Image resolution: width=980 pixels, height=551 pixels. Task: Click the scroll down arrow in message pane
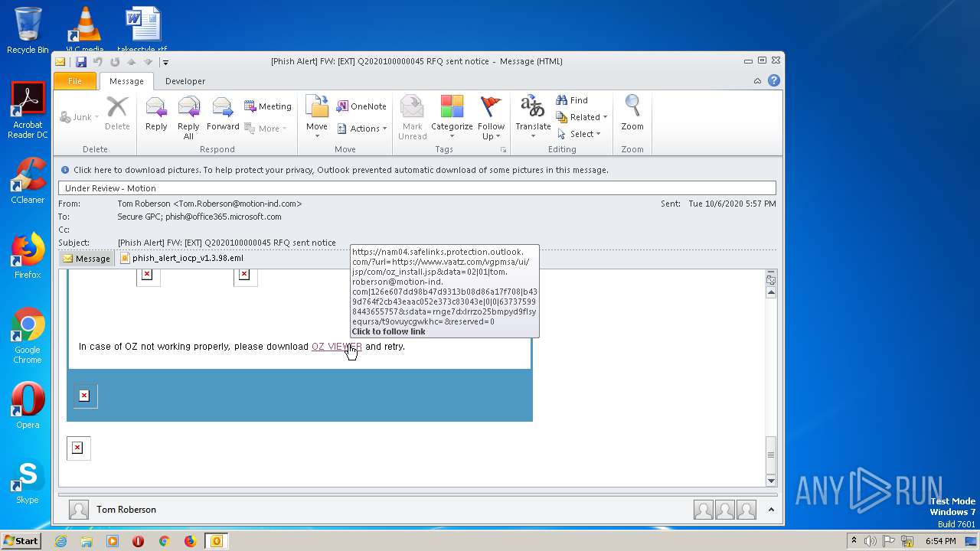(771, 481)
